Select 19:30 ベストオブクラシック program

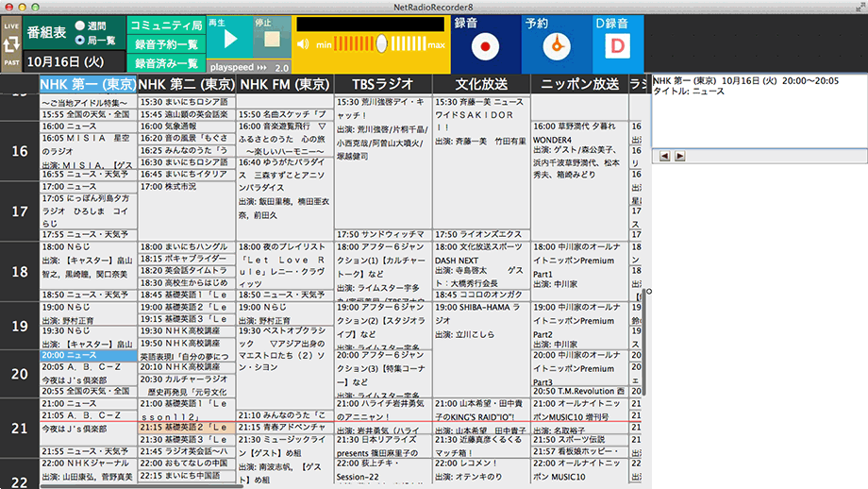point(285,367)
